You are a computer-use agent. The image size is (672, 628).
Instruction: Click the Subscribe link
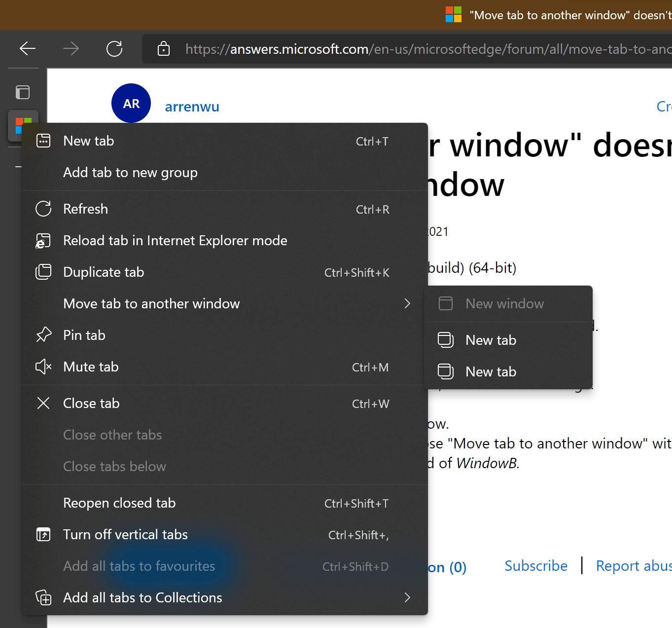[536, 566]
